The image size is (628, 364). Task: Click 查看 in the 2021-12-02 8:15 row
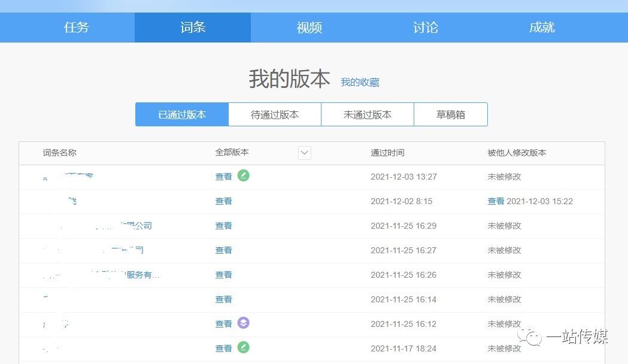coord(223,201)
